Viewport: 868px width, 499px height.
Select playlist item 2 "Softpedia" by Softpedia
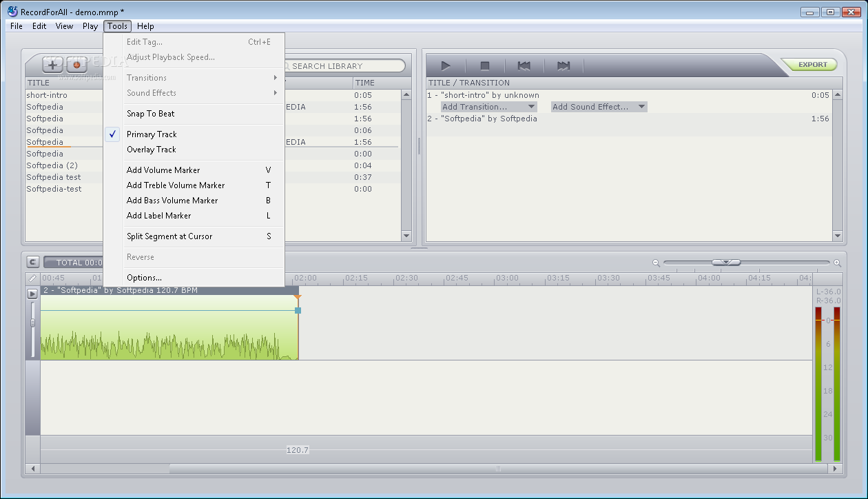[629, 119]
